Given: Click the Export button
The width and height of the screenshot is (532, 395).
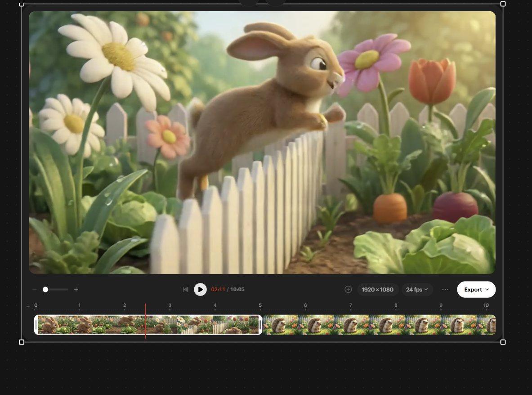Looking at the screenshot, I should coord(476,289).
